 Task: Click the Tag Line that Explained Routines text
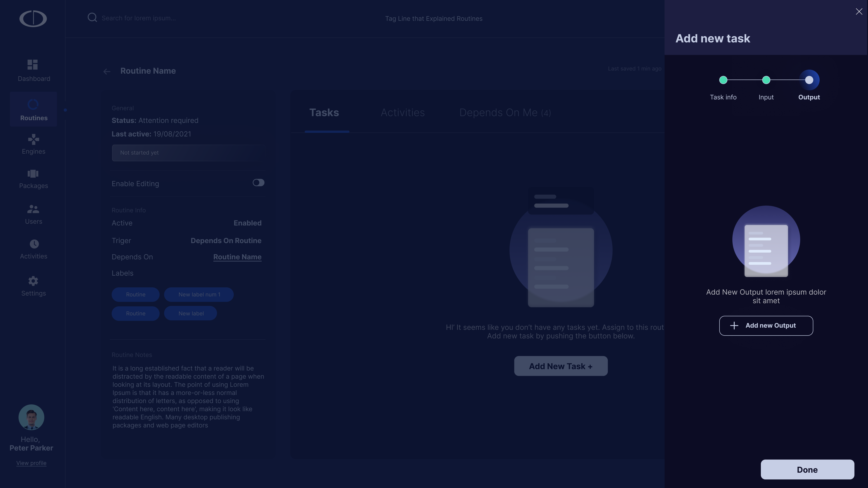tap(434, 19)
